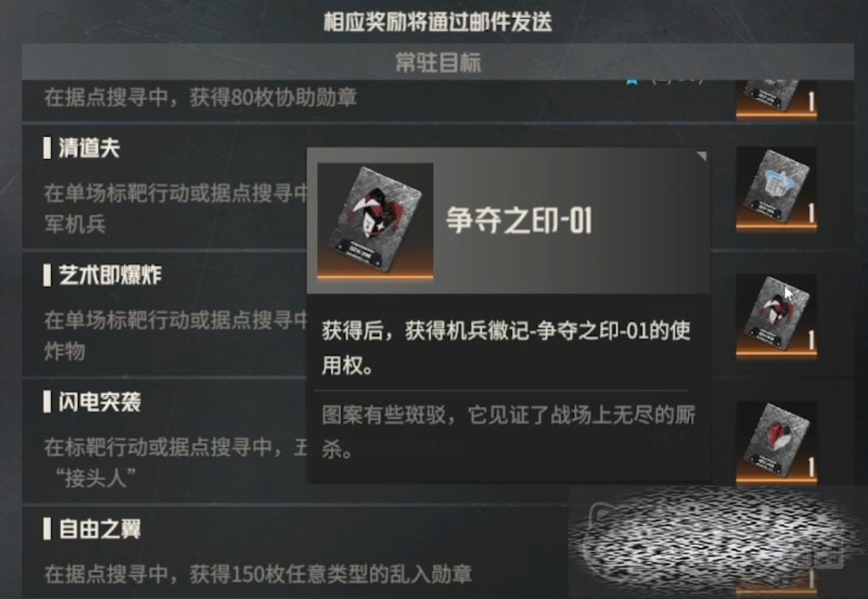This screenshot has width=868, height=599.
Task: Tap the reward badge beside 80枚协助勋章 objective
Action: click(x=776, y=98)
